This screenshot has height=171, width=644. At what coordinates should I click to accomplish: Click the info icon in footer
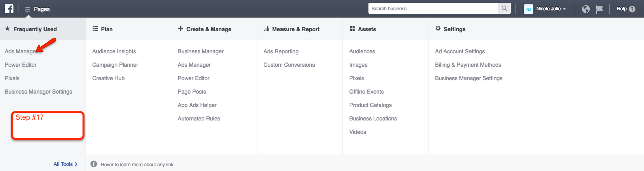click(94, 164)
